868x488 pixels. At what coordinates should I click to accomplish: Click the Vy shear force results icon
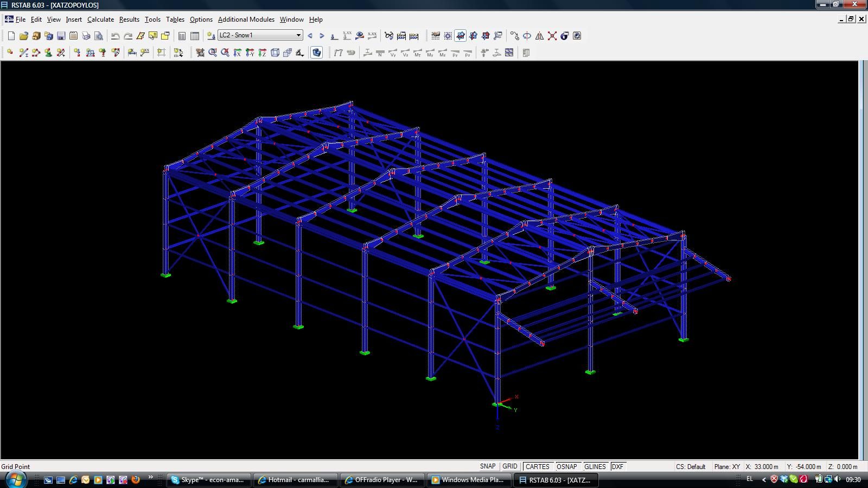point(393,53)
